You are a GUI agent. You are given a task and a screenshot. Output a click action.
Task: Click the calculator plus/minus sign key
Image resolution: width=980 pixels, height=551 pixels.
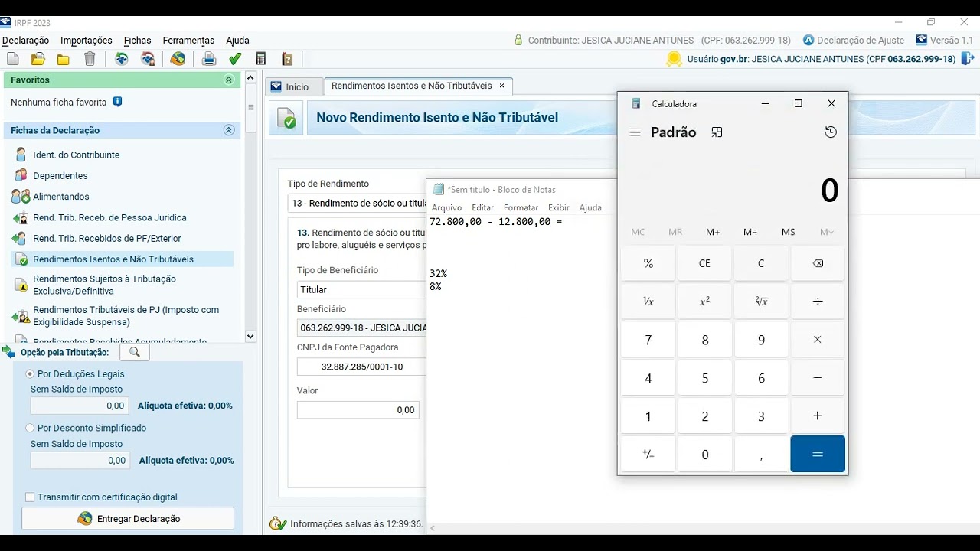[648, 455]
